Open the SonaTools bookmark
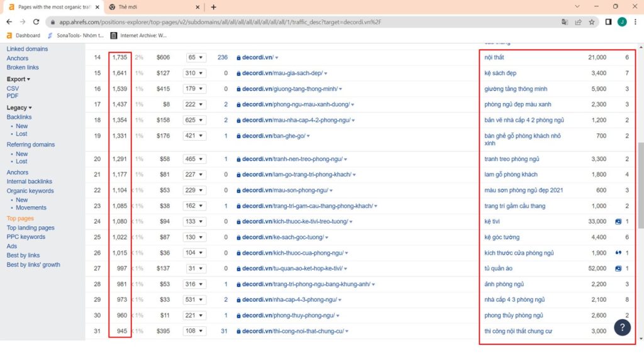The image size is (644, 362). (75, 36)
